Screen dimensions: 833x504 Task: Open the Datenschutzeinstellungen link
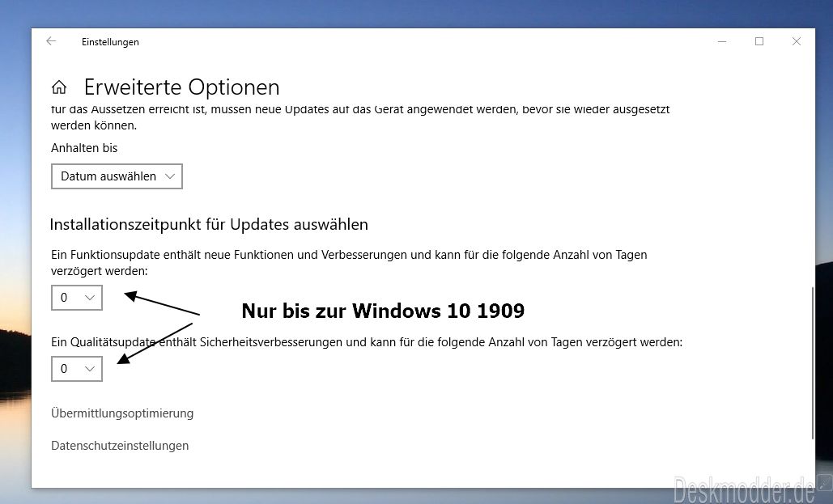(x=120, y=446)
